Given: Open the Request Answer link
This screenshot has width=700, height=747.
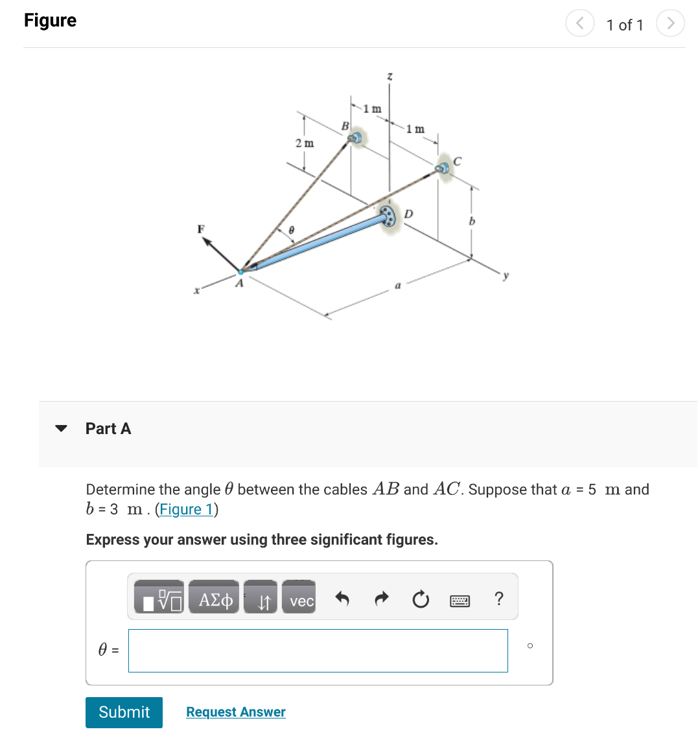Looking at the screenshot, I should point(235,712).
